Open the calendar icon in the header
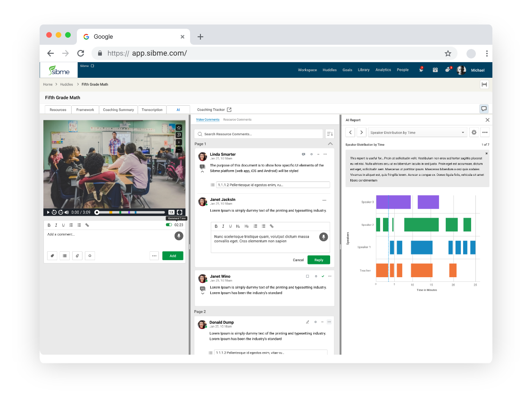The image size is (532, 403). click(435, 70)
